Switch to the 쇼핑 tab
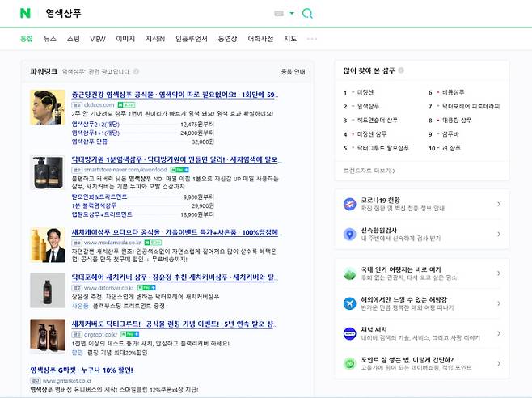Image resolution: width=532 pixels, height=398 pixels. click(74, 39)
